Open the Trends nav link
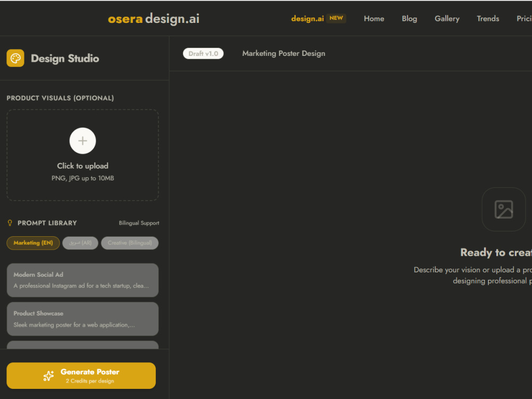This screenshot has width=532, height=399. click(487, 19)
